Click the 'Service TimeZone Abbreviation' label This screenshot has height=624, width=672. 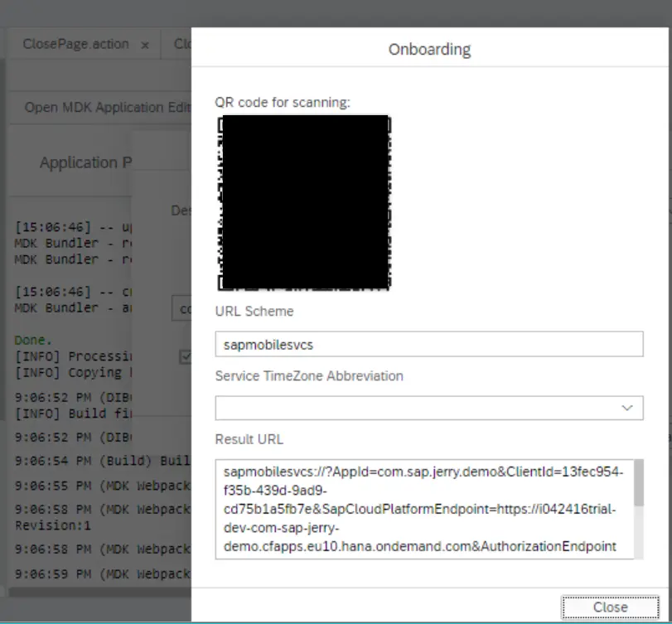[x=309, y=376]
